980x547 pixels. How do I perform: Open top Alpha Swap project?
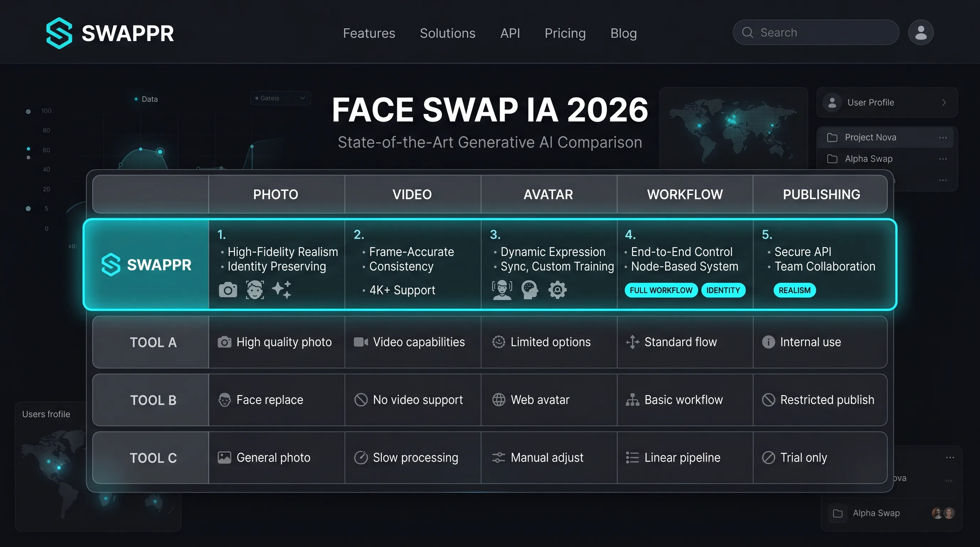click(x=886, y=158)
